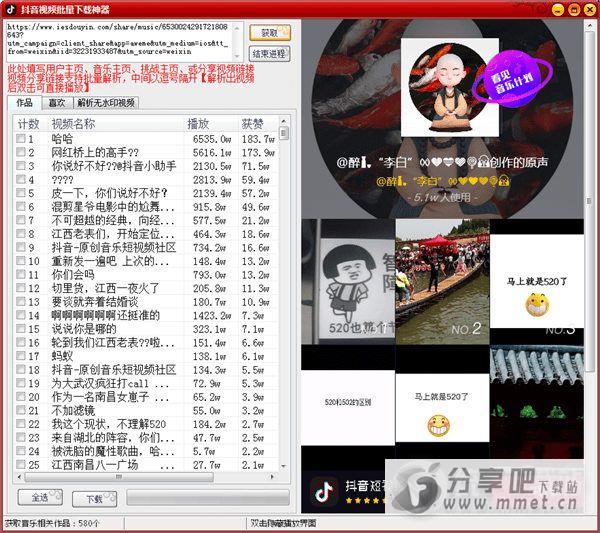
Task: Click status bar text 双击隐藏播放界面
Action: (283, 523)
